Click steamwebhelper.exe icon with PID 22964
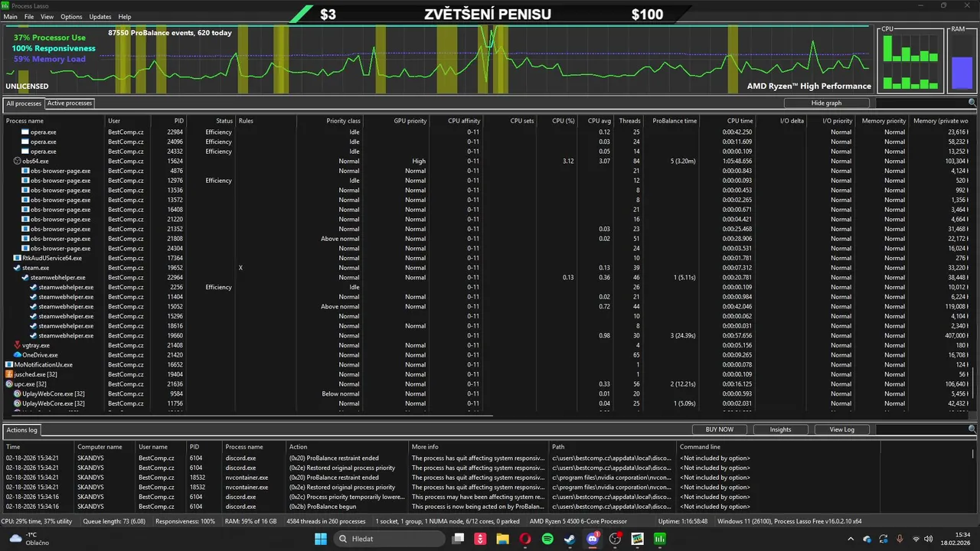The height and width of the screenshot is (551, 980). (25, 278)
